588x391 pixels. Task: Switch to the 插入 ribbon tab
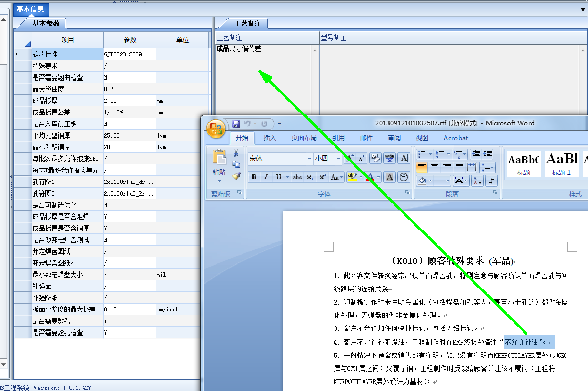click(x=270, y=138)
